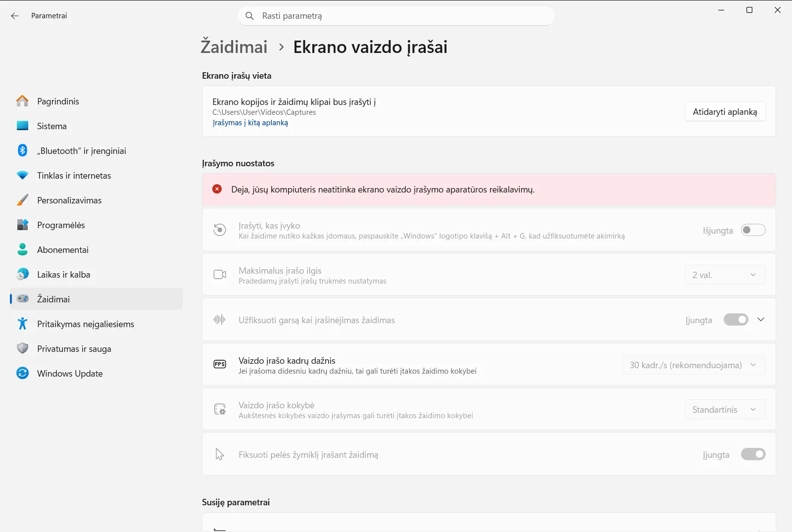Screen dimensions: 792x532
Task: Click the Laikas ir kalba globe icon
Action: [x=22, y=274]
